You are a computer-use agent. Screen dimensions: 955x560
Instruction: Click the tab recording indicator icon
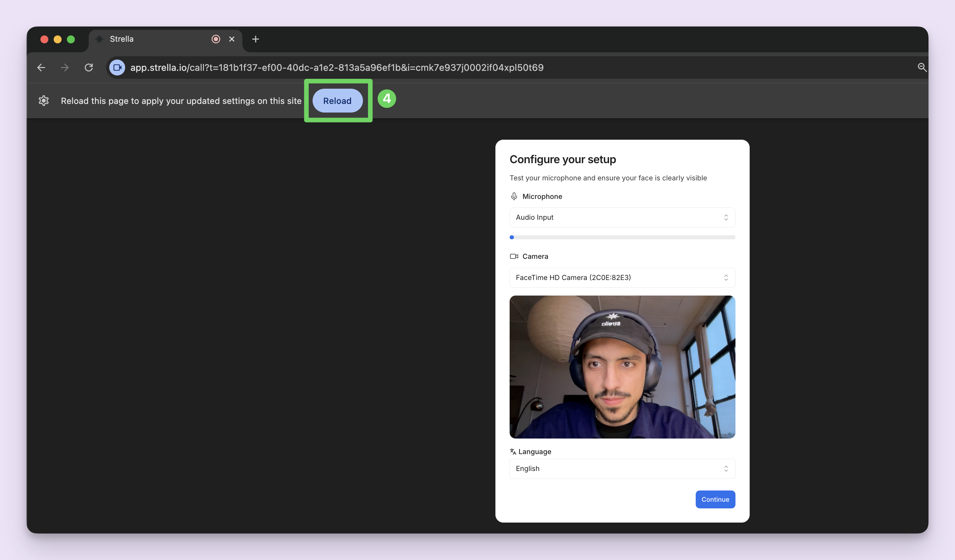216,39
